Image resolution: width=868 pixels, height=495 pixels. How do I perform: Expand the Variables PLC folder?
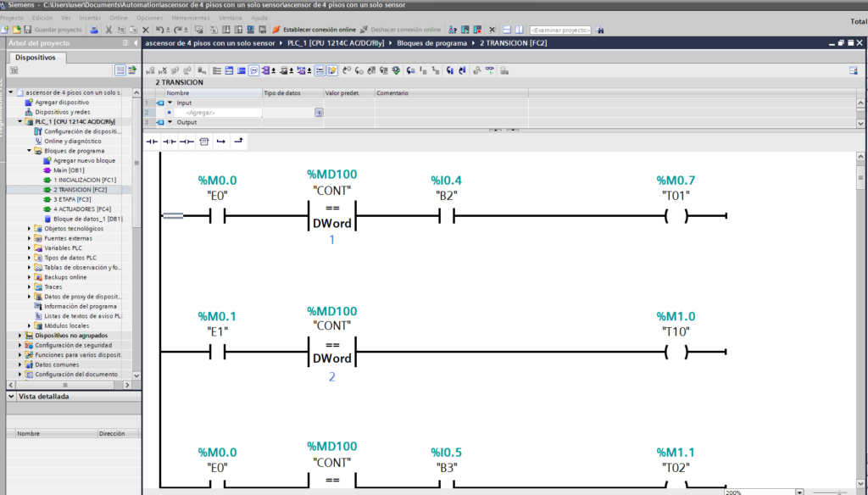(29, 247)
